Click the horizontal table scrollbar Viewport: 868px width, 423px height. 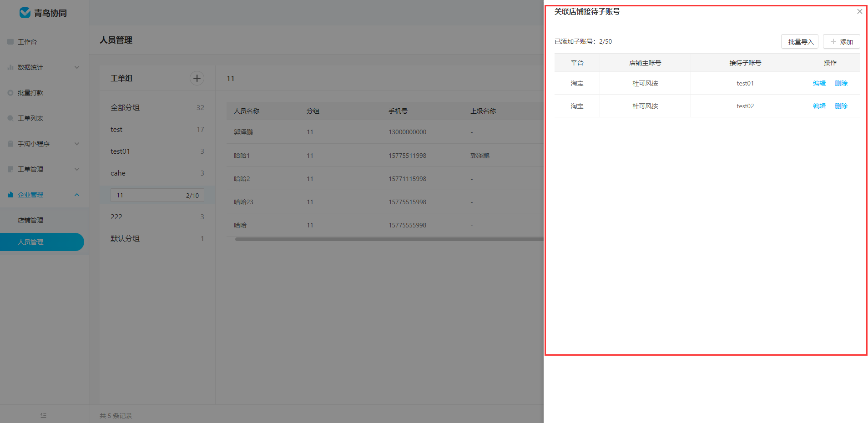click(389, 239)
